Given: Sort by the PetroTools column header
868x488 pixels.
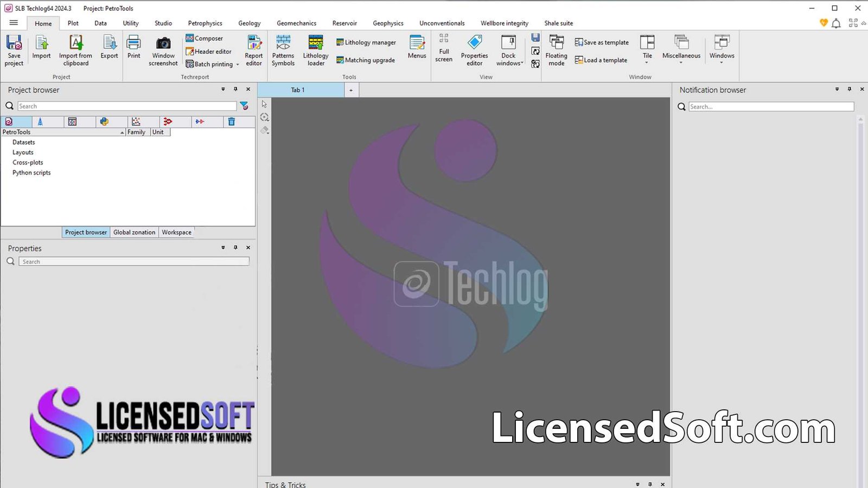Looking at the screenshot, I should tap(63, 132).
